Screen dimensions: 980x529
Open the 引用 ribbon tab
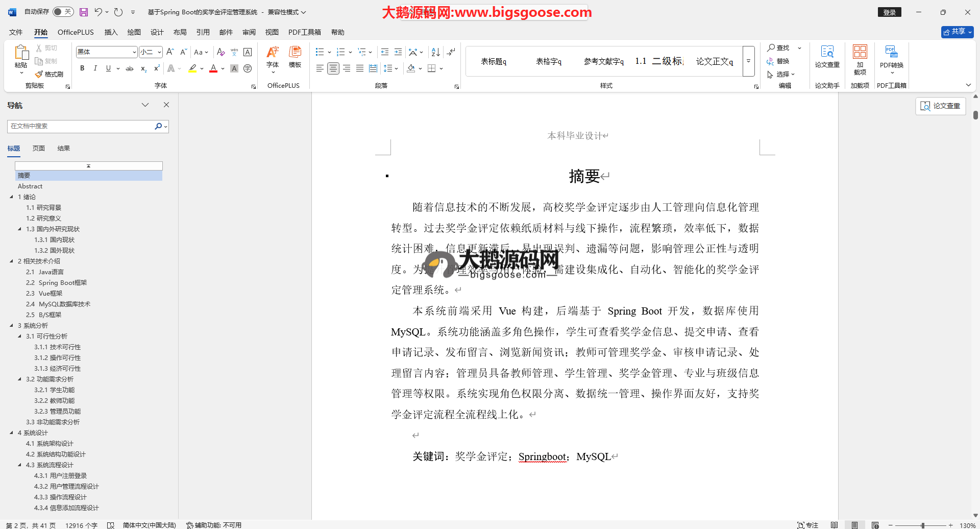[x=203, y=32]
